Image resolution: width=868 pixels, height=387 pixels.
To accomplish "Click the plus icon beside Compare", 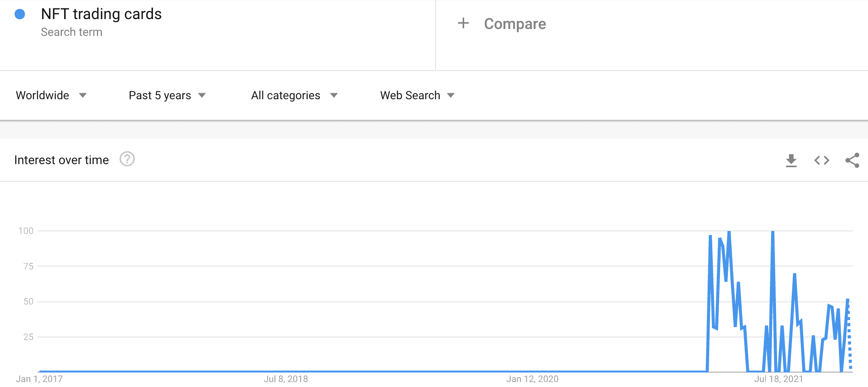I will 463,23.
